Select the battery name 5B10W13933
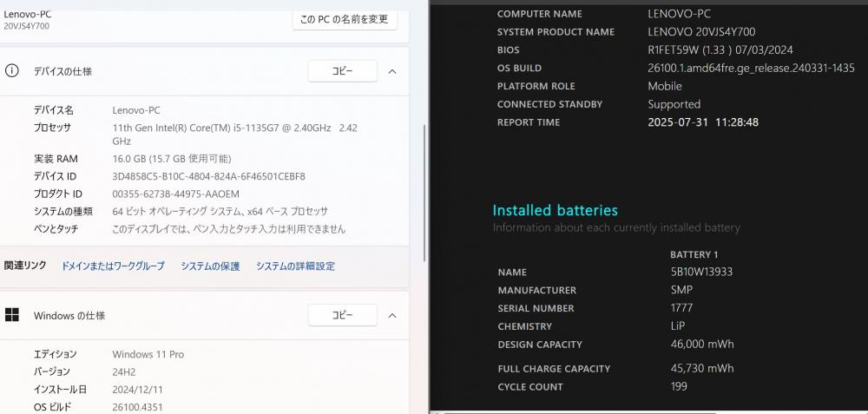 coord(701,272)
